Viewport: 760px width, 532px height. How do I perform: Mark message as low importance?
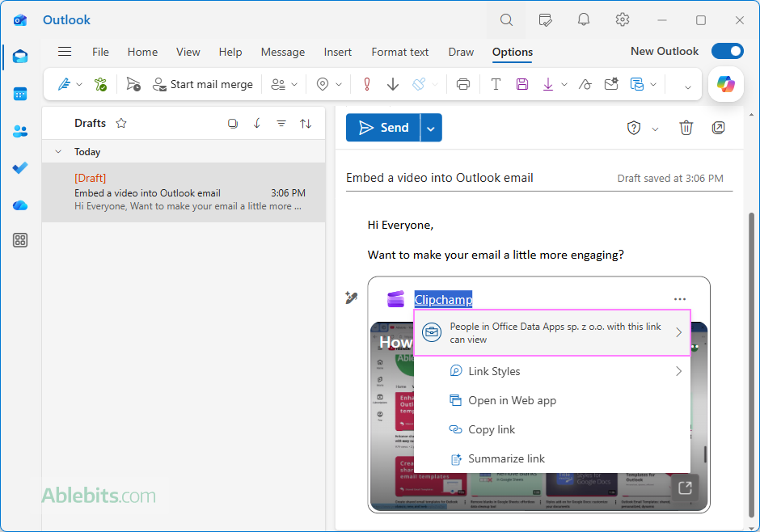393,84
